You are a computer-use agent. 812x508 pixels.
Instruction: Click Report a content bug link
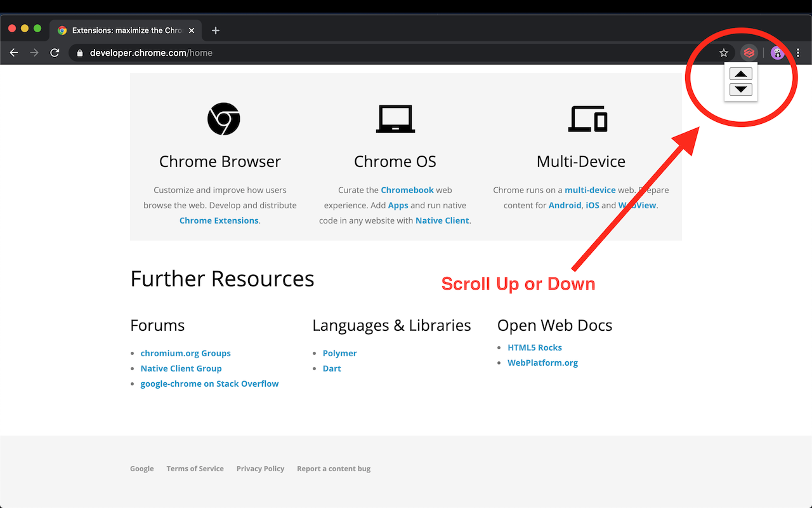point(334,469)
